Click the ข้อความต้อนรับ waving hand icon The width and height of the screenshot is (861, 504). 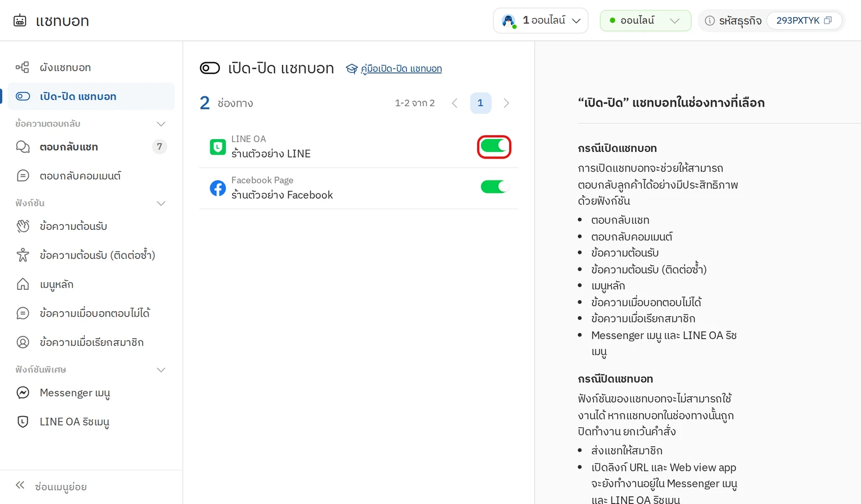[22, 226]
